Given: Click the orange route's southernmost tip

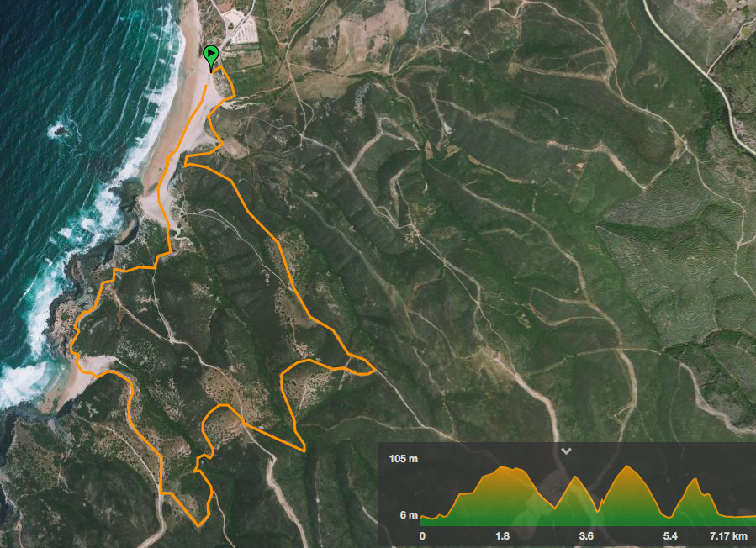Looking at the screenshot, I should (x=198, y=525).
